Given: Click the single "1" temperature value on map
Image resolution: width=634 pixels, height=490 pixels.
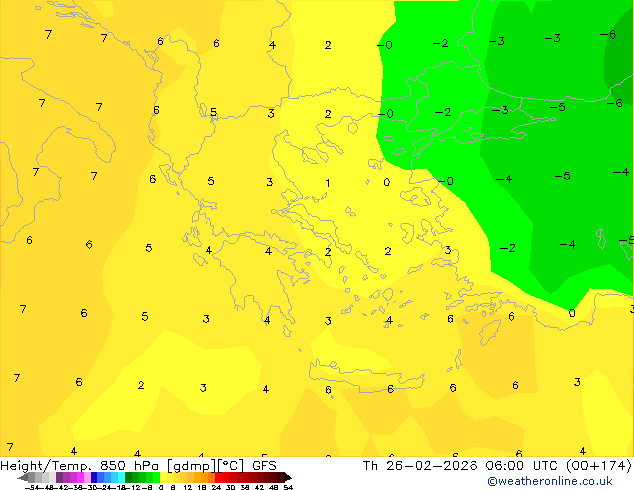Looking at the screenshot, I should 328,183.
